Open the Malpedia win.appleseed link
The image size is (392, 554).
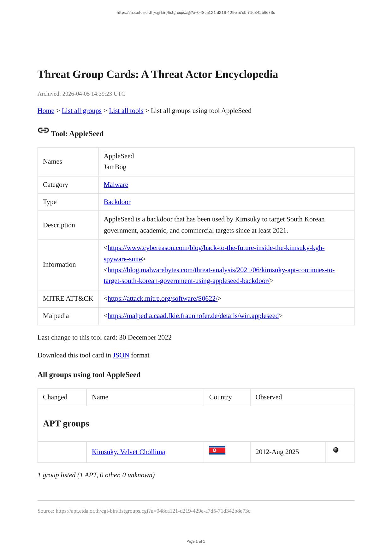[193, 316]
